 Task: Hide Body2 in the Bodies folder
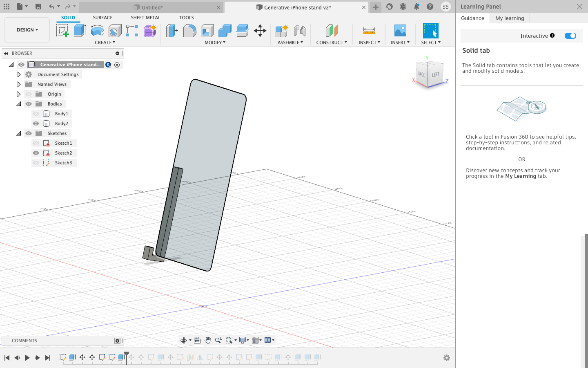[x=36, y=123]
